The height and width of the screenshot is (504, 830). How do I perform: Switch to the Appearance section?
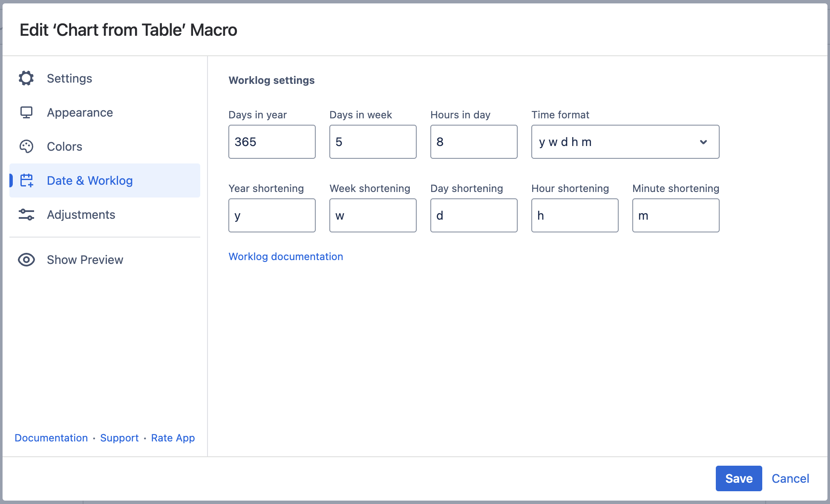[80, 112]
